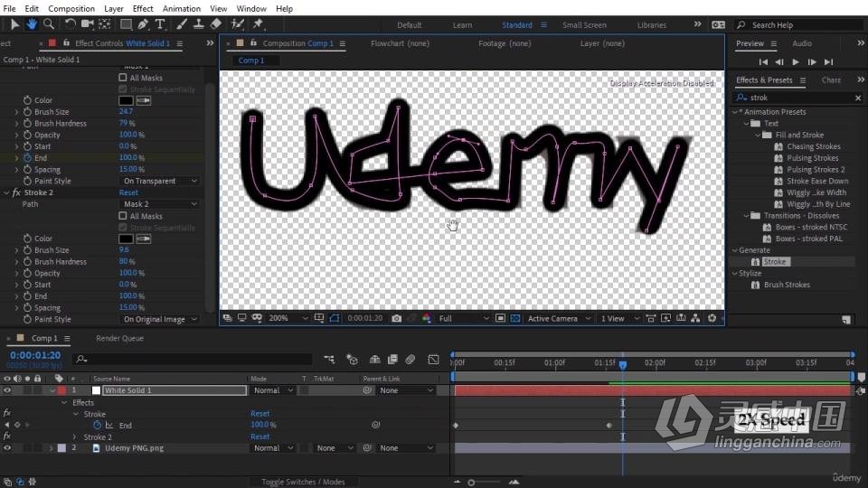Select the Selection arrow tool

[14, 23]
